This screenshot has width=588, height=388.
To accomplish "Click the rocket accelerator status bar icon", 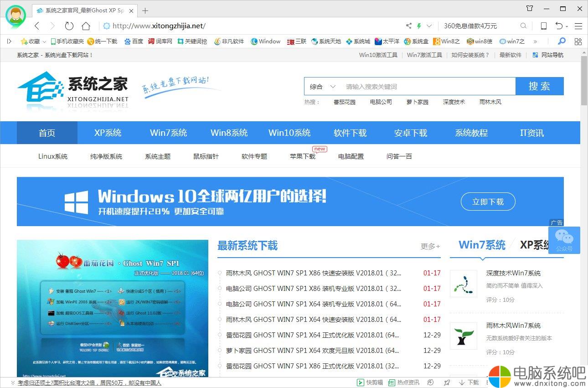I will coord(447,383).
